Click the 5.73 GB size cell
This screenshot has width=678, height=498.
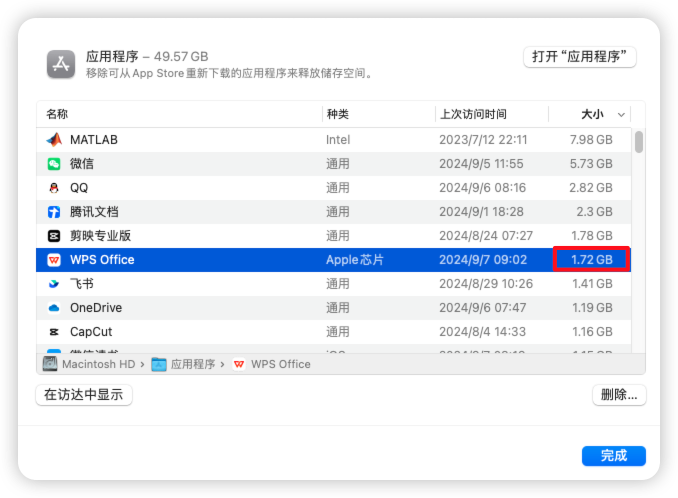pyautogui.click(x=591, y=164)
